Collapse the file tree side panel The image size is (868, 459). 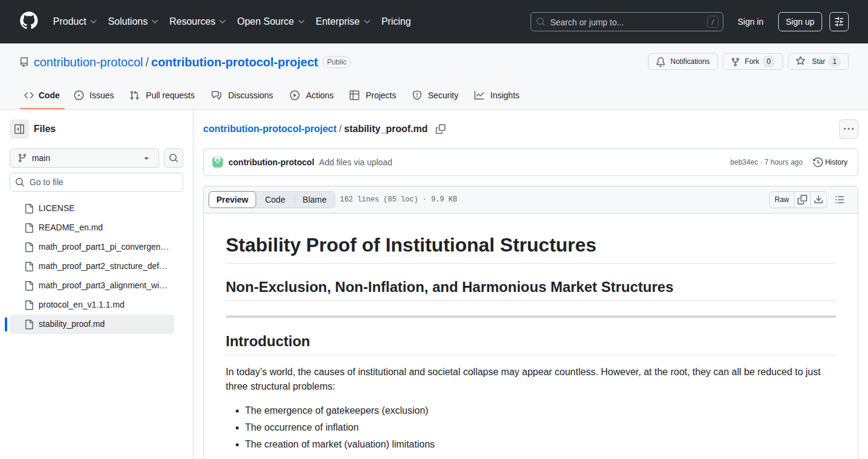point(19,129)
